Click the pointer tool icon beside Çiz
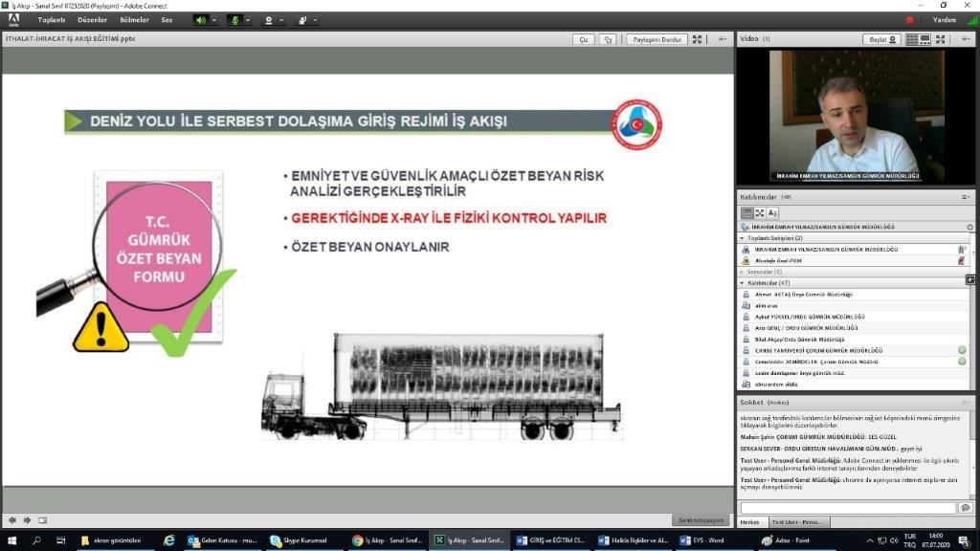Image resolution: width=980 pixels, height=551 pixels. click(x=608, y=39)
